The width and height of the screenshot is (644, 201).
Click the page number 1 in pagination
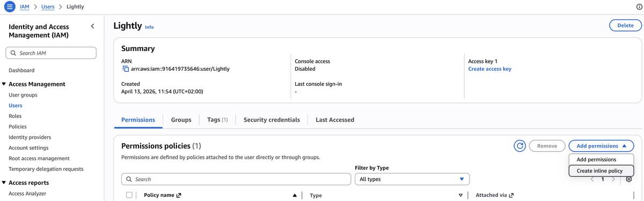[x=603, y=179]
